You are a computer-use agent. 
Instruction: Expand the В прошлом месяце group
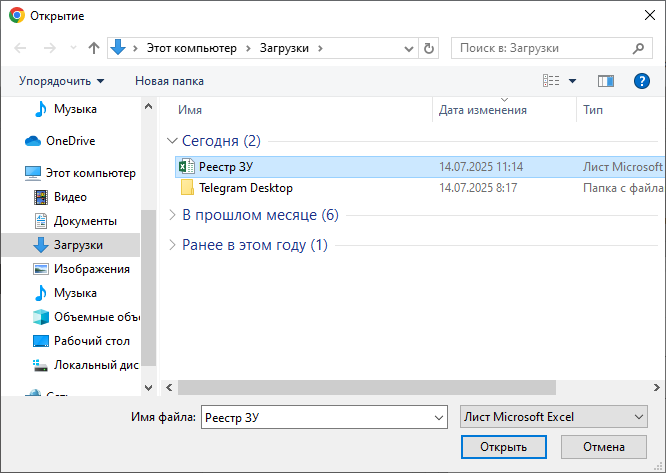(x=260, y=215)
